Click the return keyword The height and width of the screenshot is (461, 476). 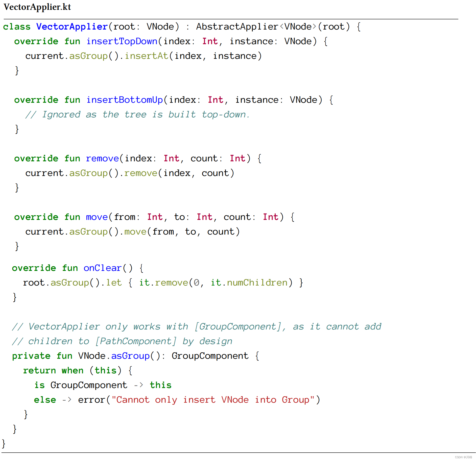pyautogui.click(x=39, y=370)
